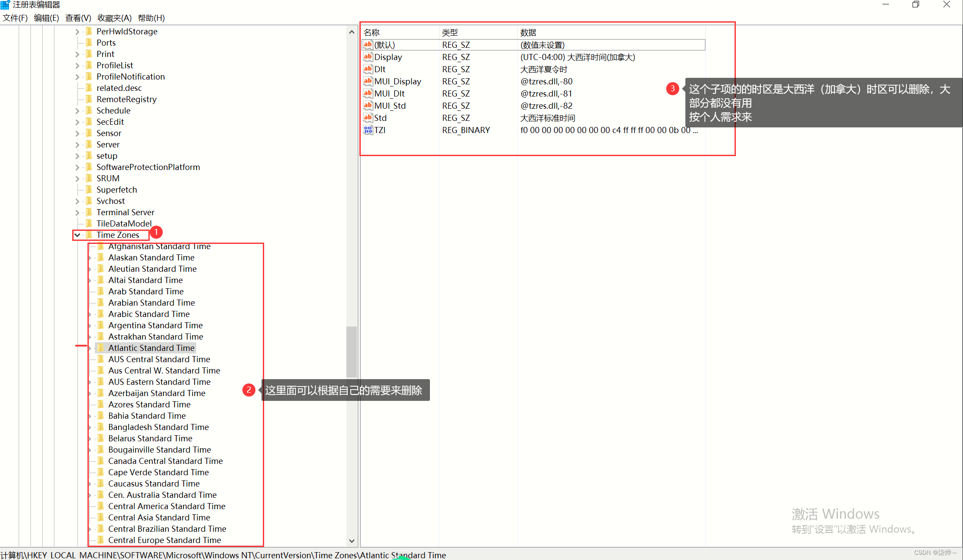Click the Alaskan Standard Time folder icon
This screenshot has width=963, height=560.
coord(101,257)
